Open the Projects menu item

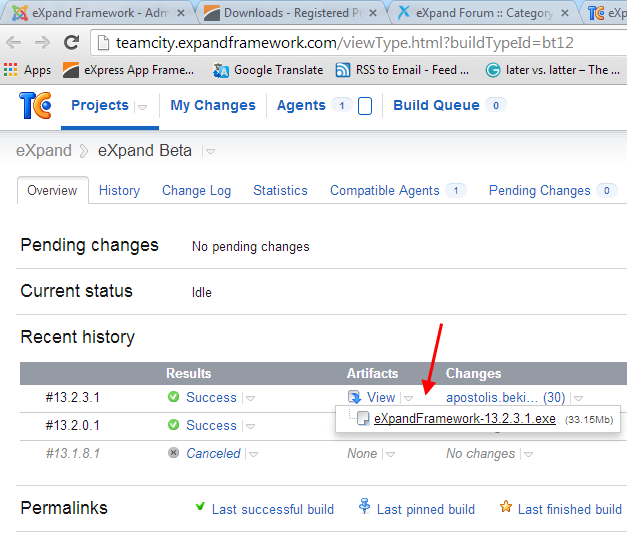[100, 105]
